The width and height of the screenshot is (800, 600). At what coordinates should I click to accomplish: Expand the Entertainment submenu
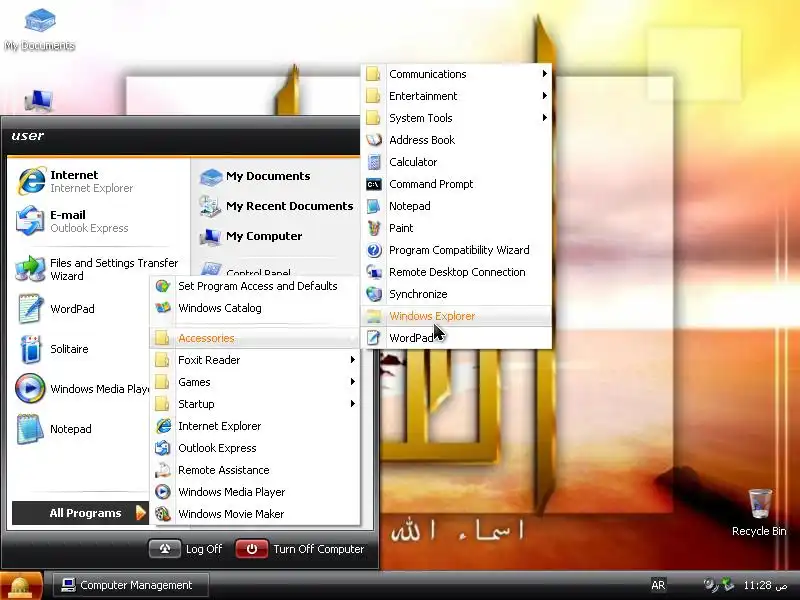coord(456,96)
